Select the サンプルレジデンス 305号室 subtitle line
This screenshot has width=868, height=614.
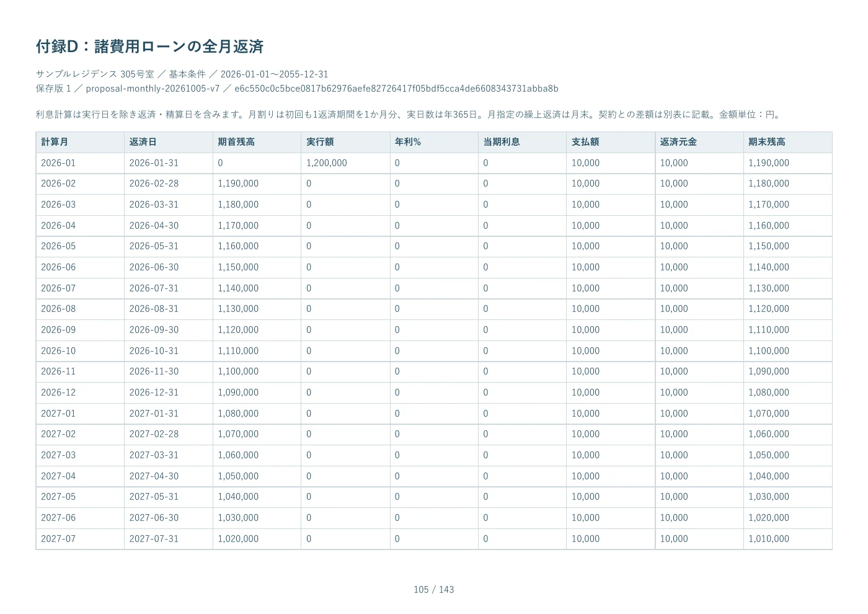pyautogui.click(x=182, y=74)
